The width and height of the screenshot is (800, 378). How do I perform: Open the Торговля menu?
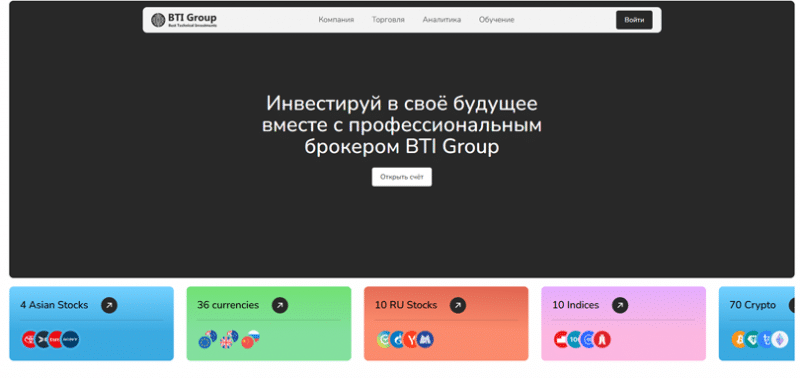pyautogui.click(x=388, y=20)
